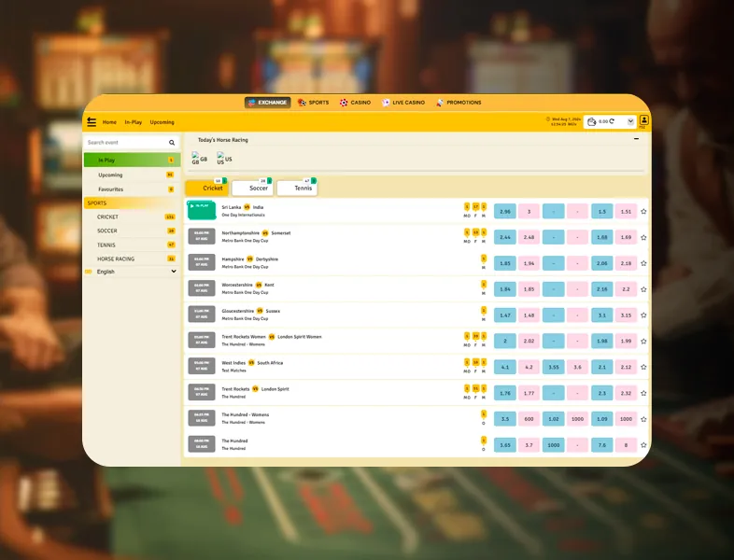
Task: Click the In-Play badge for Sri Lanka vs India
Action: [x=202, y=211]
